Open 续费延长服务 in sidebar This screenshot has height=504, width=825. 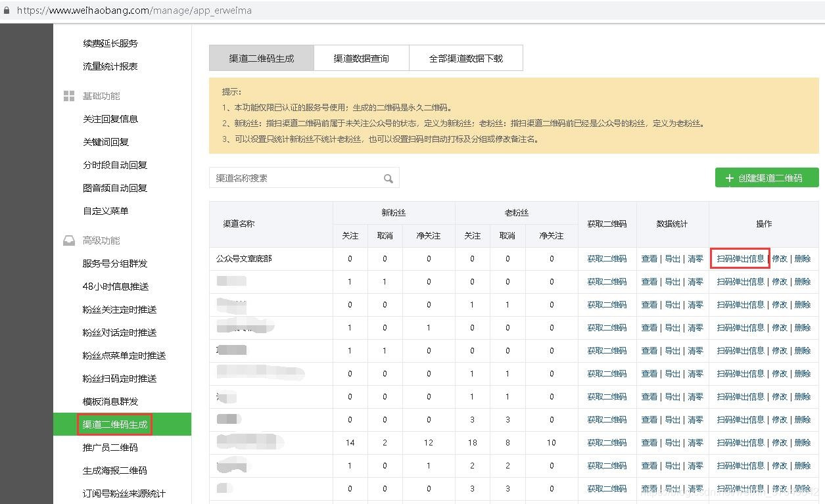point(110,43)
